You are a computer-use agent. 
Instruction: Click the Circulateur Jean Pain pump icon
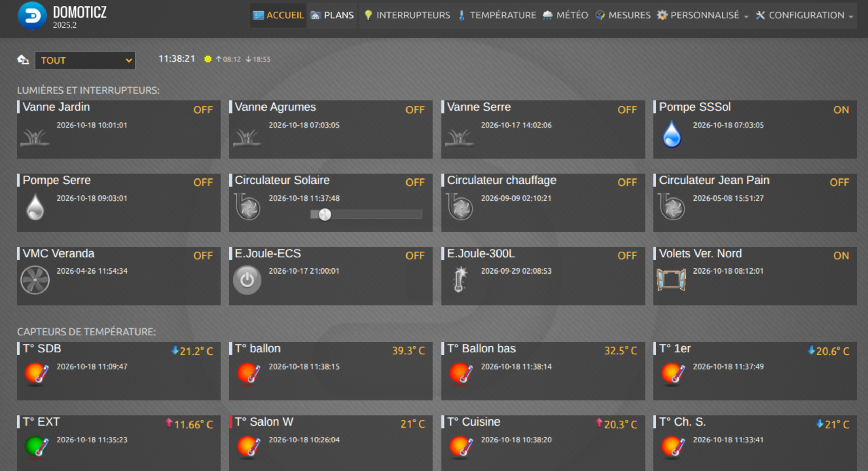point(671,207)
